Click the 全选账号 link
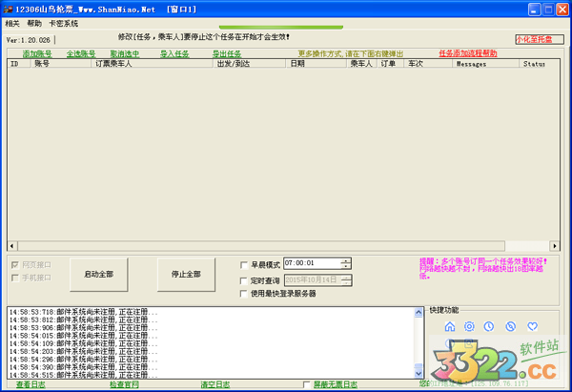Screen dimensions: 572x392 click(81, 54)
